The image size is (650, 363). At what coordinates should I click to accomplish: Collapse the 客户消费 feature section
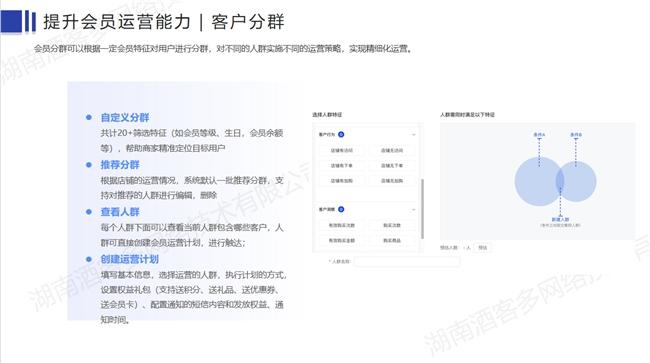413,210
